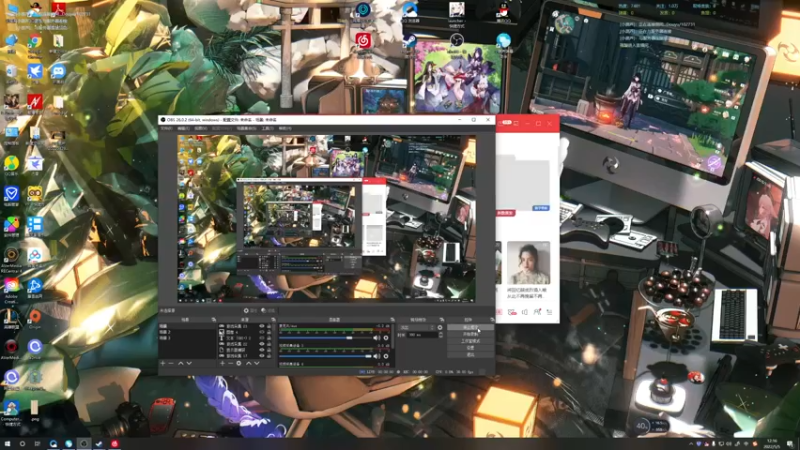Move the scene down with the down arrow
Screen dimensions: 800x450
point(189,363)
